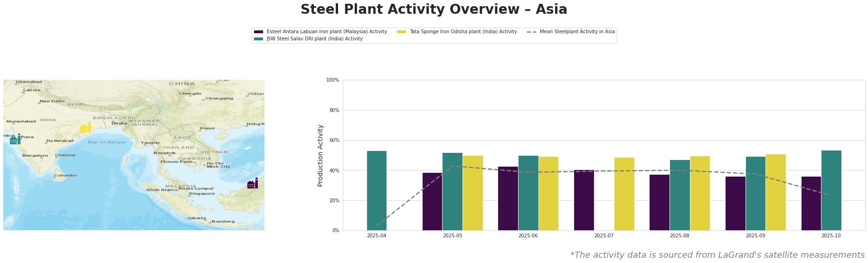
Task: Select the yellow bar for 2025-07
Action: coord(624,194)
